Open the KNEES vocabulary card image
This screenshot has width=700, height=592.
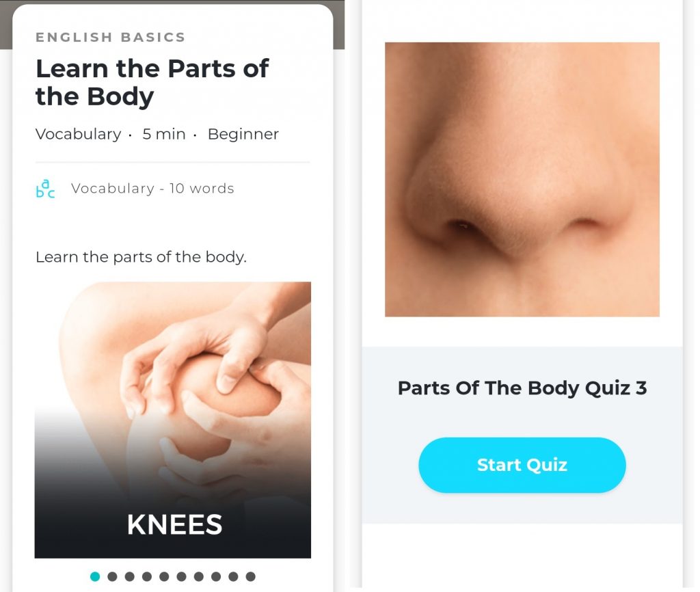pos(173,420)
